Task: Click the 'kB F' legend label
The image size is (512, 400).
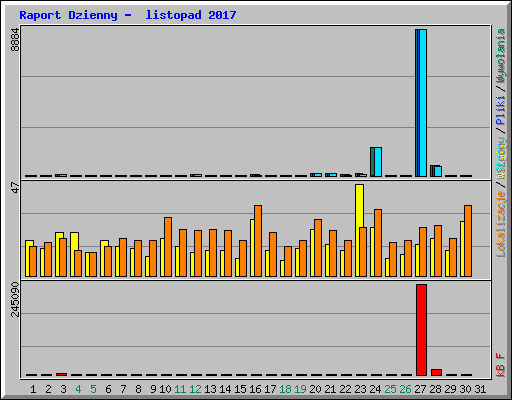Action: click(500, 365)
